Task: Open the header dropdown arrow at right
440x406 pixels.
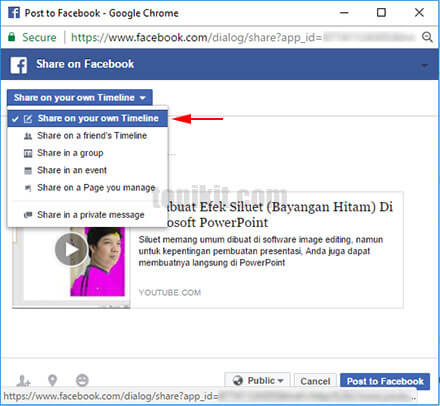Action: coord(425,65)
